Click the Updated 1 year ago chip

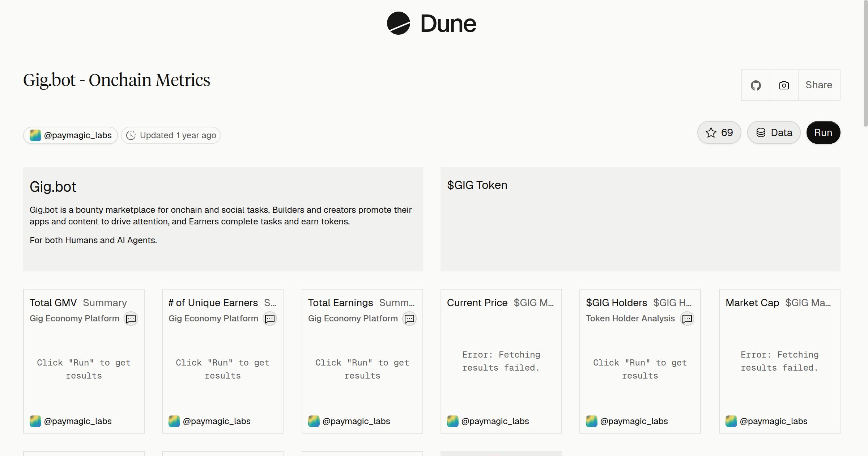[x=171, y=135]
